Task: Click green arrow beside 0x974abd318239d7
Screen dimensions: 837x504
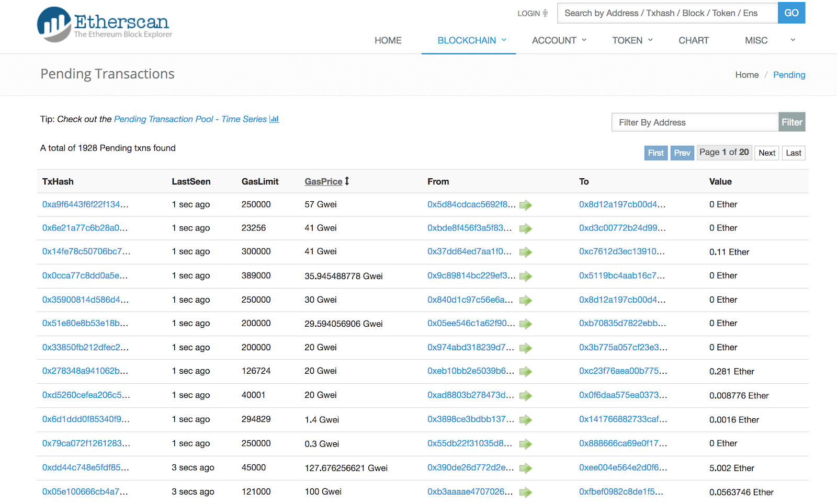Action: tap(526, 348)
